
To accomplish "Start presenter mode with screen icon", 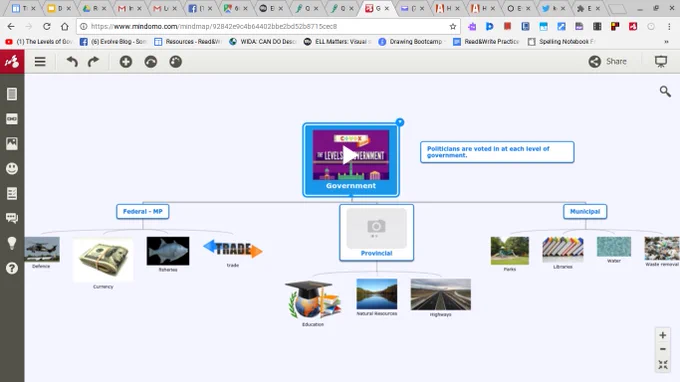I will coord(661,62).
